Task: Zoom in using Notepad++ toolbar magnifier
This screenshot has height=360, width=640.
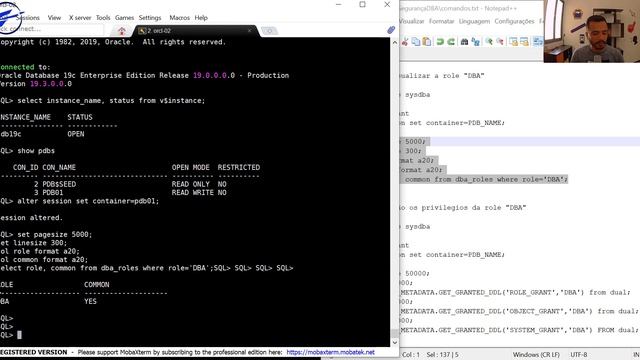Action: click(489, 42)
